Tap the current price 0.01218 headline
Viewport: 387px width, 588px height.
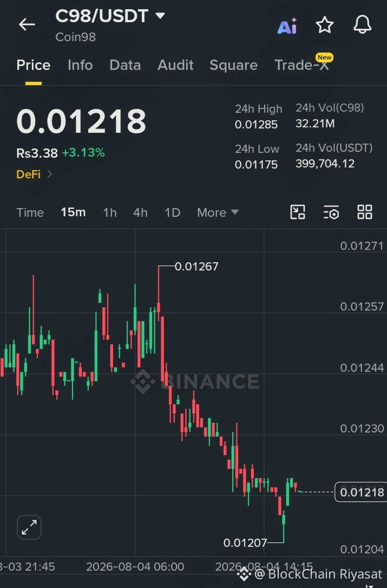click(x=81, y=121)
